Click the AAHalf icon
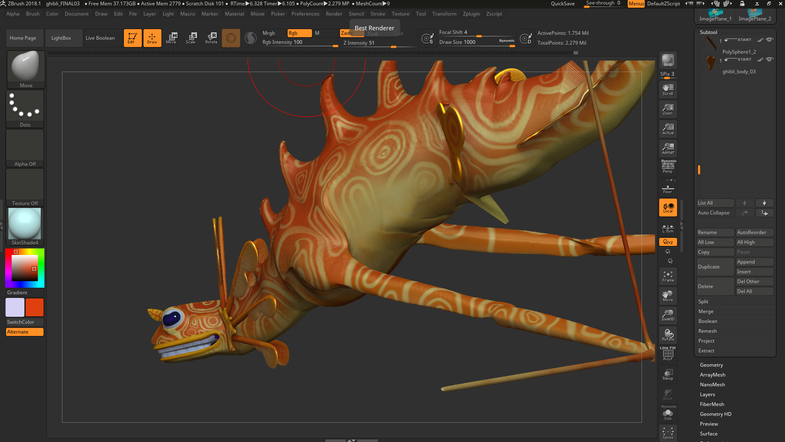This screenshot has height=442, width=785. (668, 148)
